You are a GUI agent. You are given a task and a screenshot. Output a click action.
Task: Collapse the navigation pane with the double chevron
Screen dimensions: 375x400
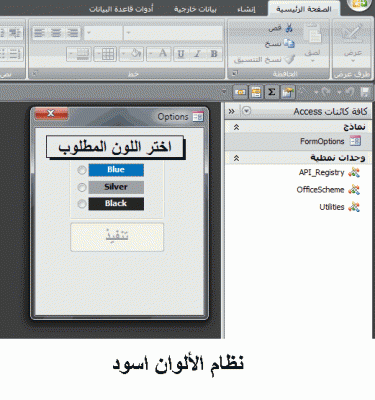tap(232, 111)
